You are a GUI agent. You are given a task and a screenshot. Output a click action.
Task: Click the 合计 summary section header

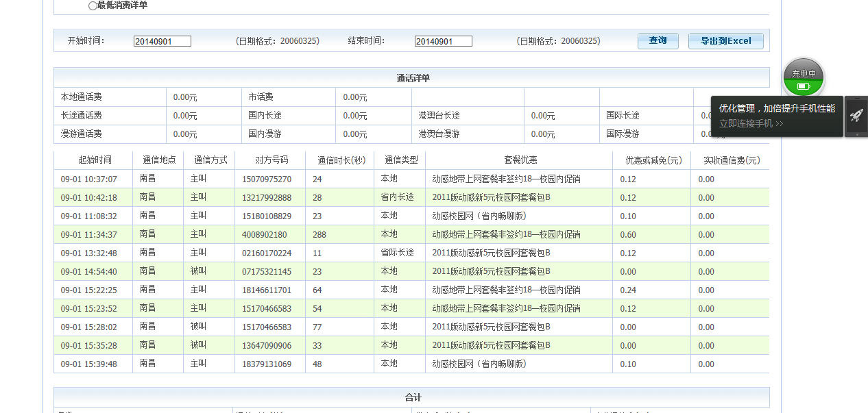pos(413,397)
